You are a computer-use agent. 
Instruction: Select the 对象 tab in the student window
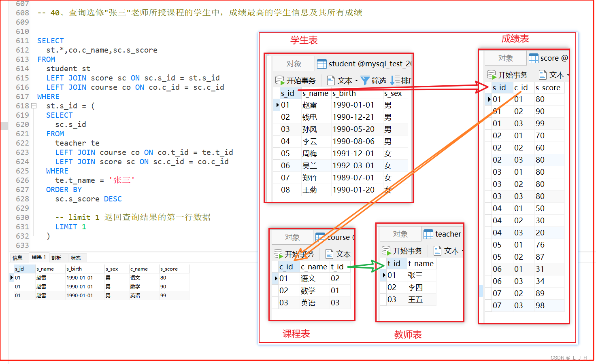tap(294, 64)
